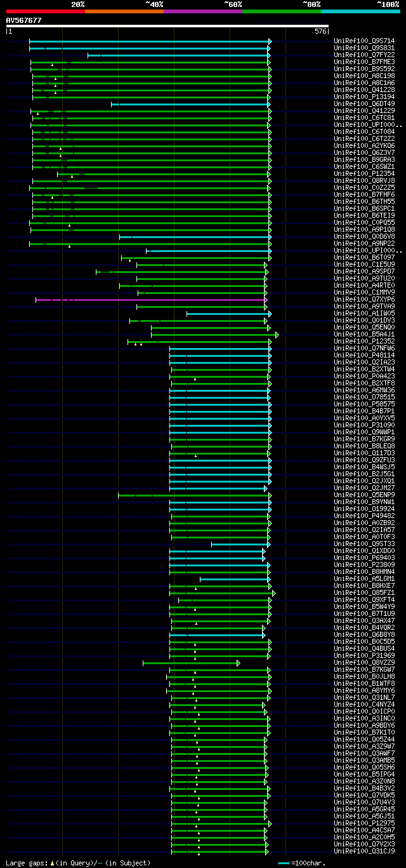Select UniRef100_O19924 label
Screen dimensions: 406x868
[x=363, y=509]
